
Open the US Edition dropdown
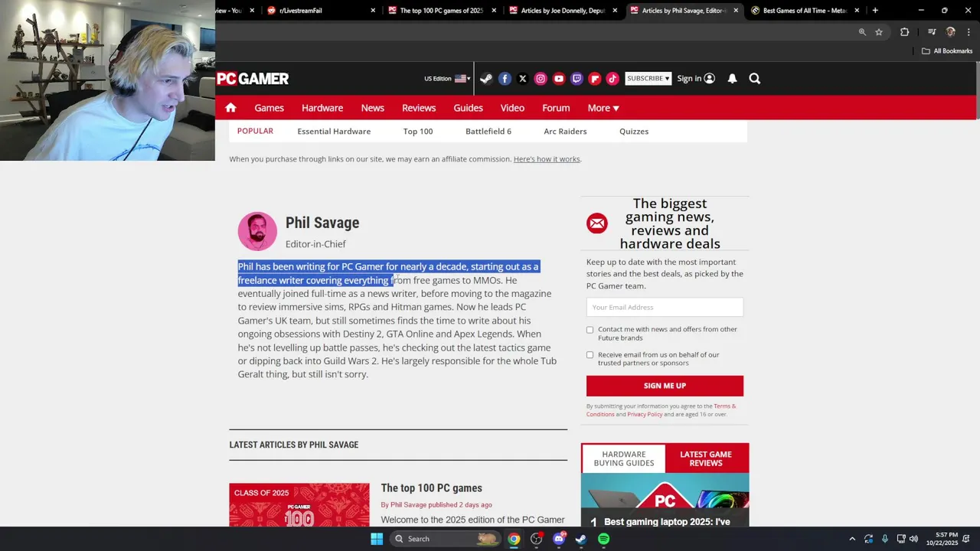point(447,78)
